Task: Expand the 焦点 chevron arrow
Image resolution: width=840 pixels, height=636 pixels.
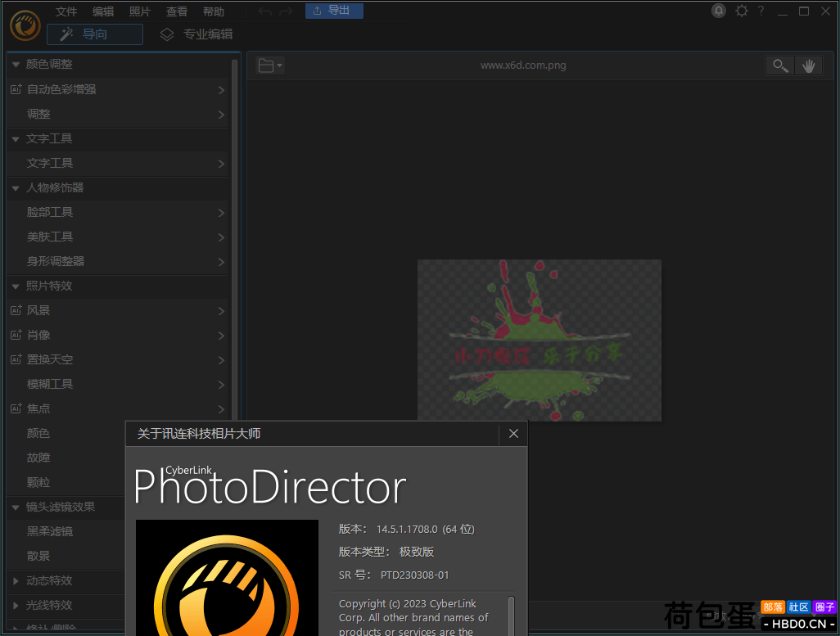Action: click(x=221, y=409)
